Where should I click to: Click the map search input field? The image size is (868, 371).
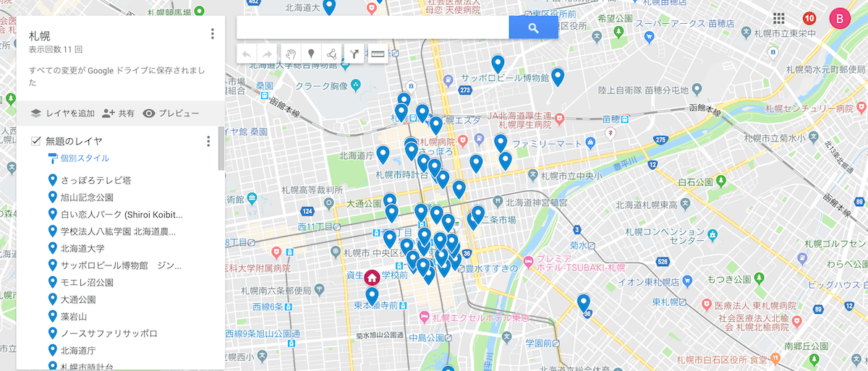(373, 27)
